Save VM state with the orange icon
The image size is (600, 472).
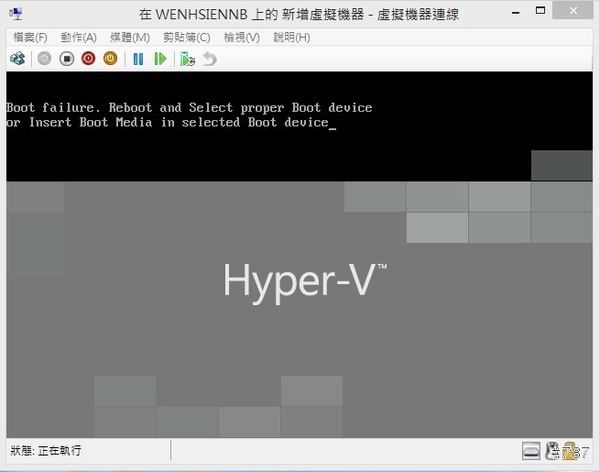(x=110, y=59)
